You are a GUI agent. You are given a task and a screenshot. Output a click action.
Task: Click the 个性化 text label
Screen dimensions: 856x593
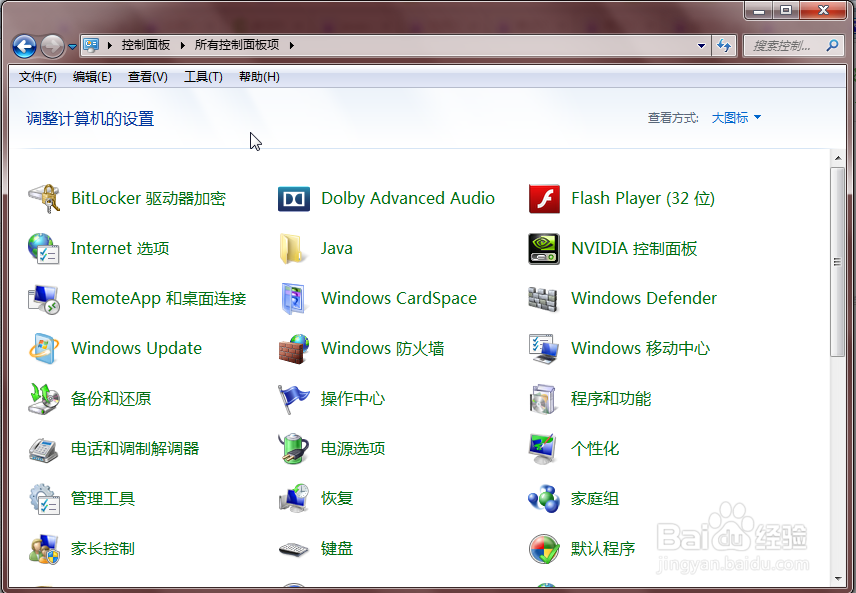click(595, 448)
